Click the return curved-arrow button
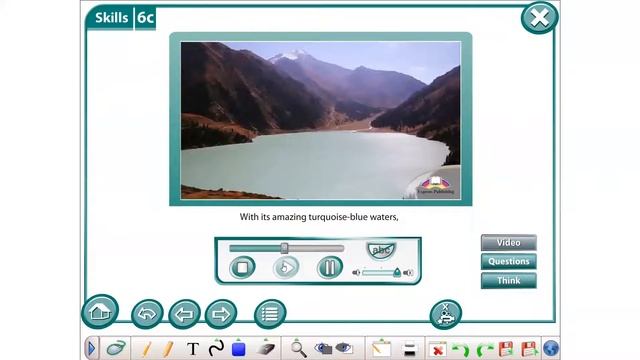 (147, 314)
